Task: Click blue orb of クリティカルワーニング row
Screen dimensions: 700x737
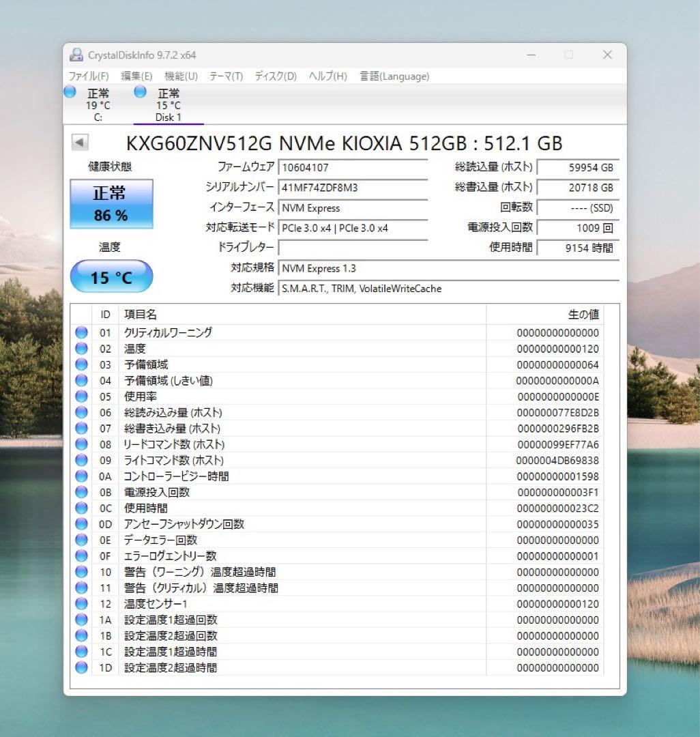Action: tap(81, 332)
